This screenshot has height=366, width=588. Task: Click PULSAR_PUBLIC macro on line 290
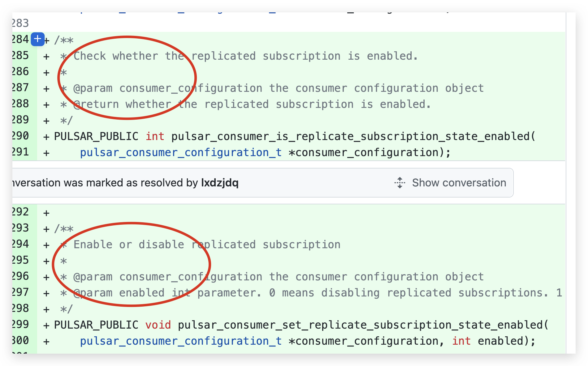point(96,137)
